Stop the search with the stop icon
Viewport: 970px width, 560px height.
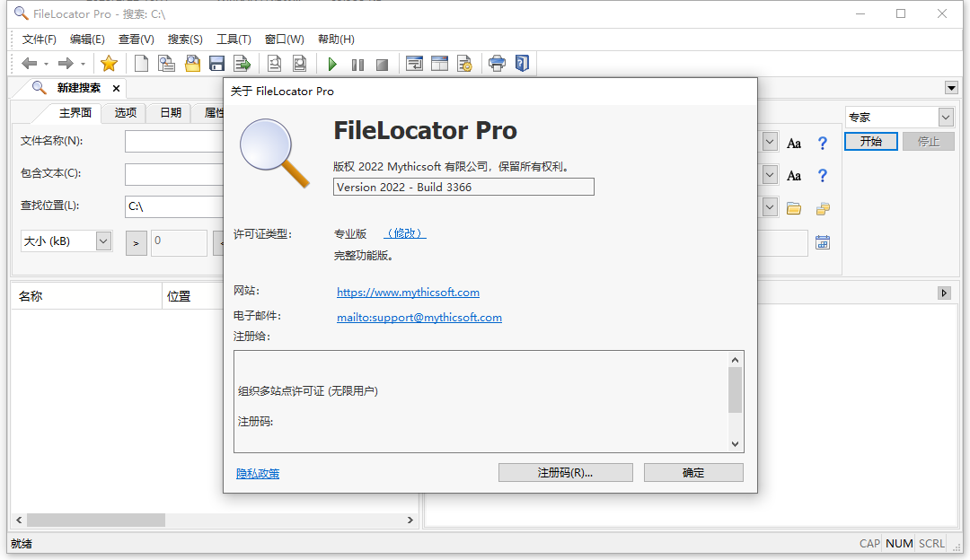(x=382, y=63)
